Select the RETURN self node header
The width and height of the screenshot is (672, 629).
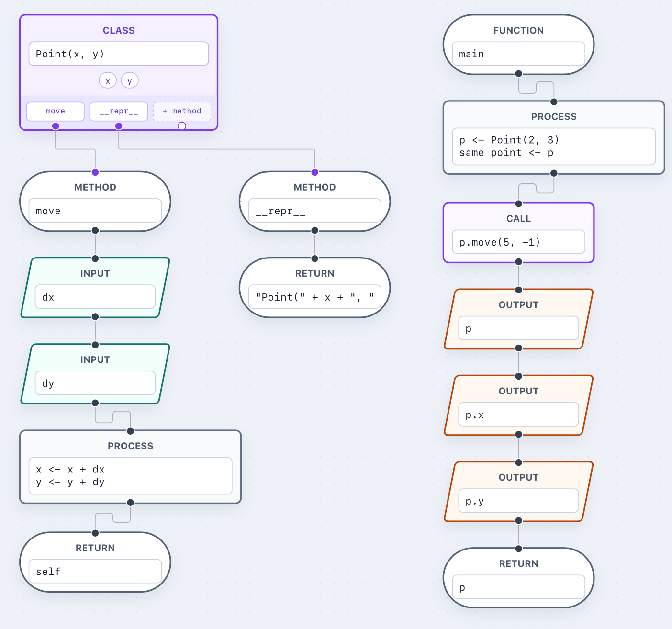95,548
